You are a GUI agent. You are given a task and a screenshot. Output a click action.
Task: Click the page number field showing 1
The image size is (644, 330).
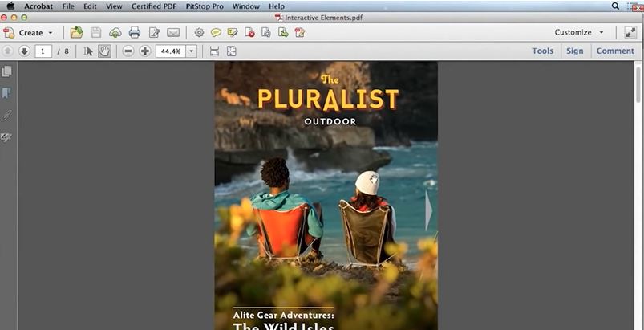coord(43,51)
